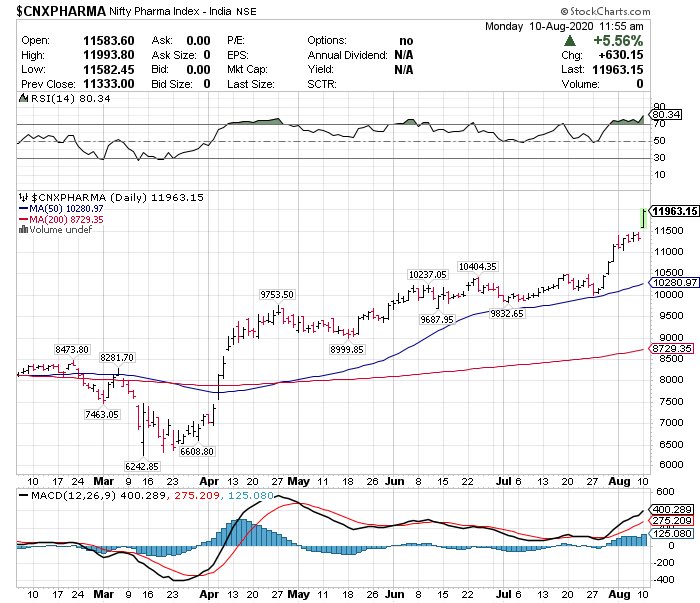The height and width of the screenshot is (603, 700).
Task: Click the Apr label on the price time axis
Action: [x=209, y=482]
